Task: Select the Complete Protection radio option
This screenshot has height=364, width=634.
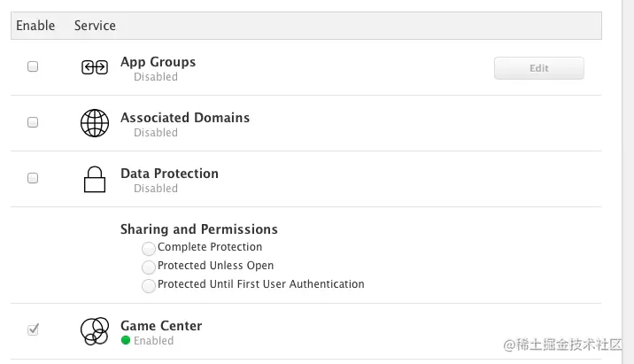Action: [149, 248]
